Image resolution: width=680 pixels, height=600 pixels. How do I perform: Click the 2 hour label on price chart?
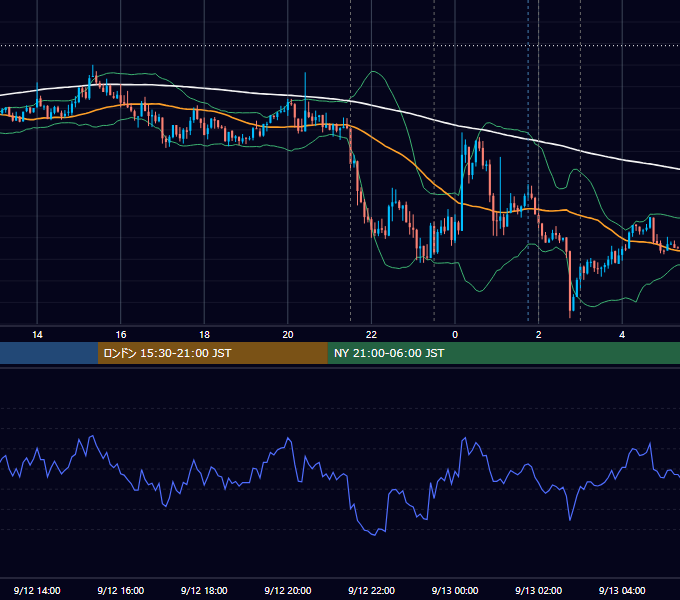[x=539, y=335]
